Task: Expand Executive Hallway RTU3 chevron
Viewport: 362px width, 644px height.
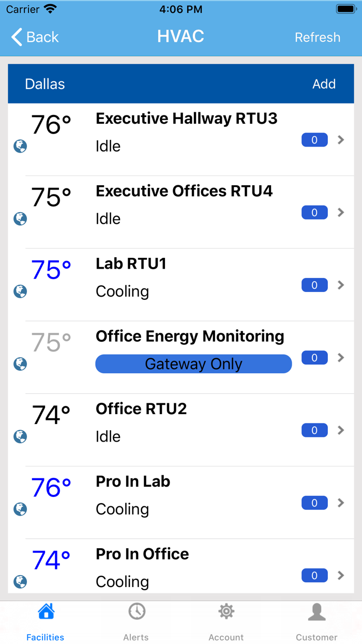Action: point(341,140)
